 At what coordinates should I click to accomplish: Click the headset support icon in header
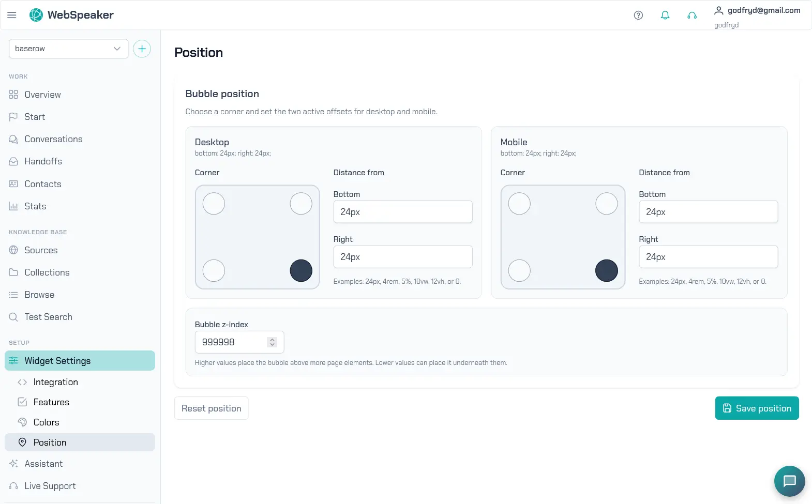click(692, 15)
